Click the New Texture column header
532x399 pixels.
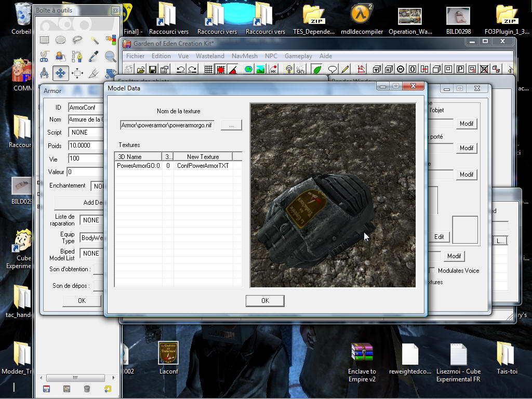[203, 156]
